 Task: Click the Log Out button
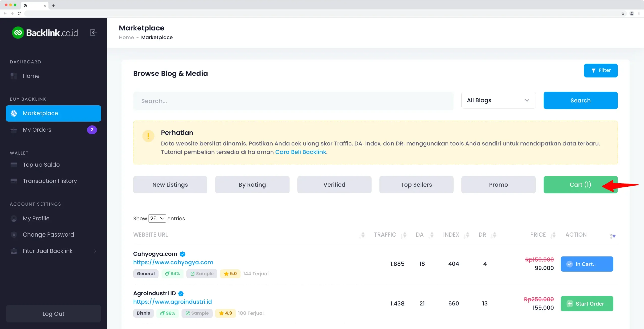click(53, 314)
